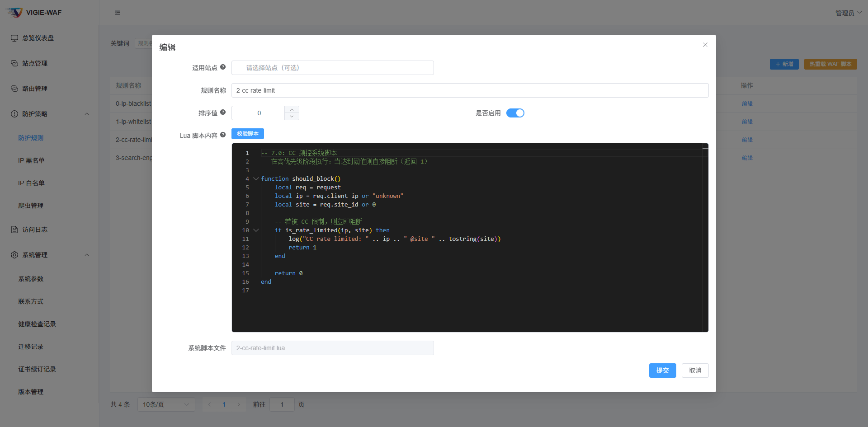868x427 pixels.
Task: Toggle the sidebar collapse hamburger icon
Action: tap(118, 13)
